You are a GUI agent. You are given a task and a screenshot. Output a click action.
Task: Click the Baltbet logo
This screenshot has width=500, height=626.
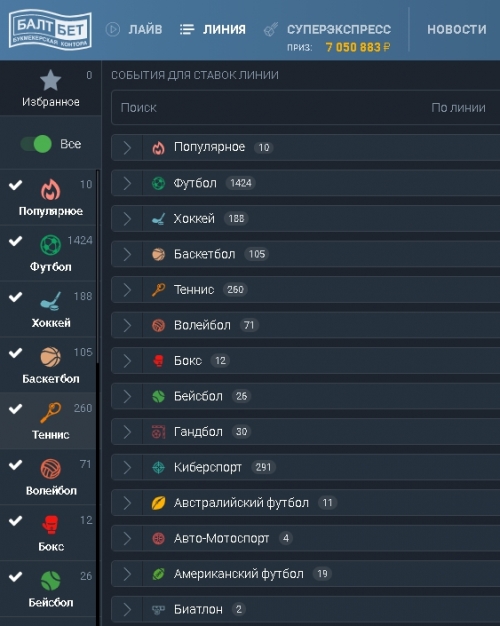(50, 30)
